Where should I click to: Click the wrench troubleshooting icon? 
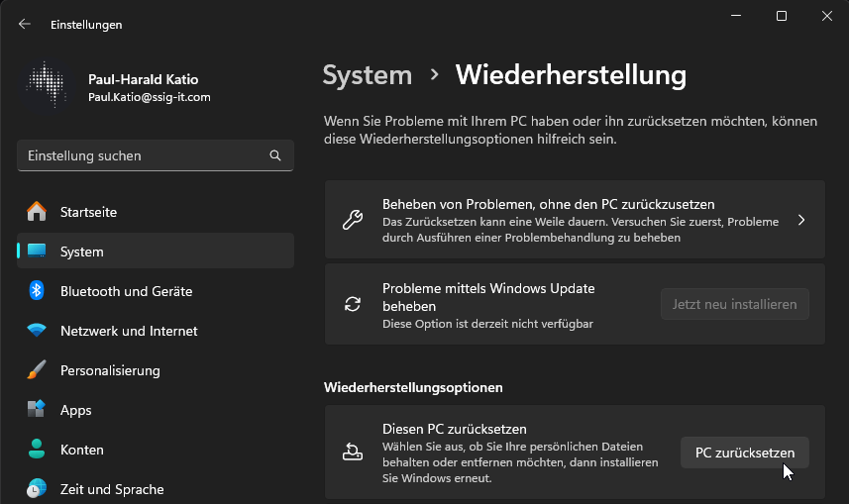coord(353,220)
